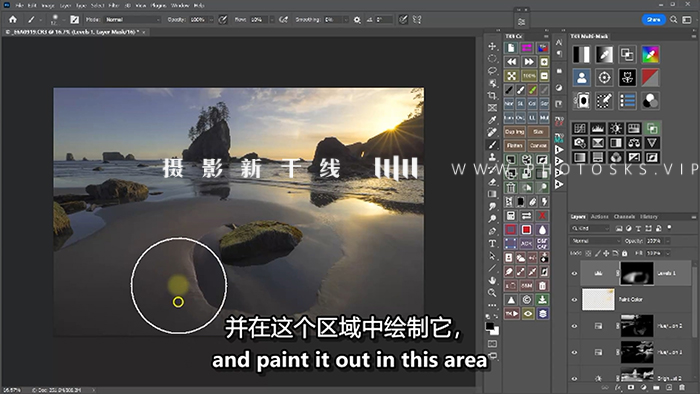The image size is (700, 394).
Task: Select the Brush tool in toolbar
Action: (492, 145)
